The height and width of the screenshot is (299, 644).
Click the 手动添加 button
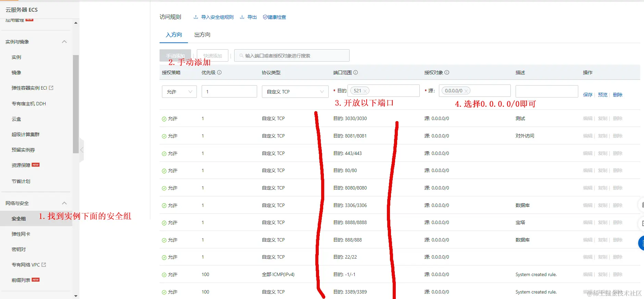pos(175,55)
